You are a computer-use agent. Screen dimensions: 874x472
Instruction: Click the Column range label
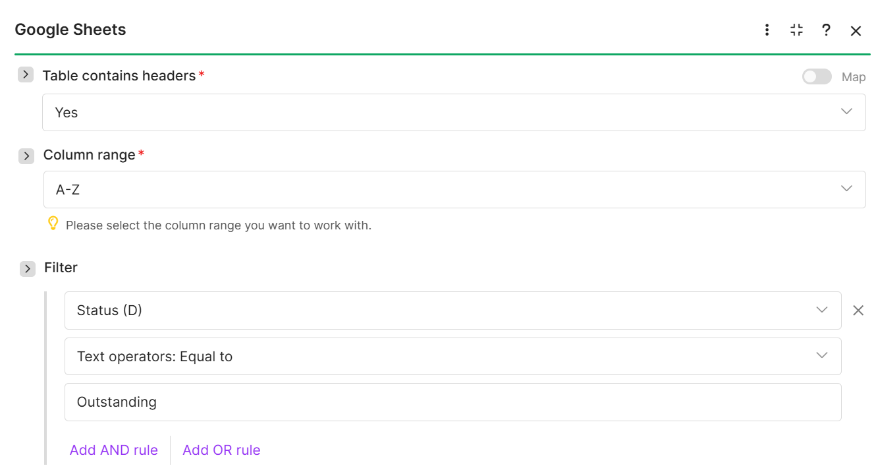(89, 155)
